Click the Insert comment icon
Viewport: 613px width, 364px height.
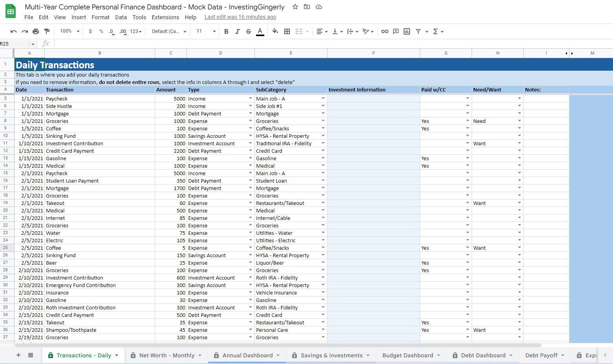click(396, 31)
